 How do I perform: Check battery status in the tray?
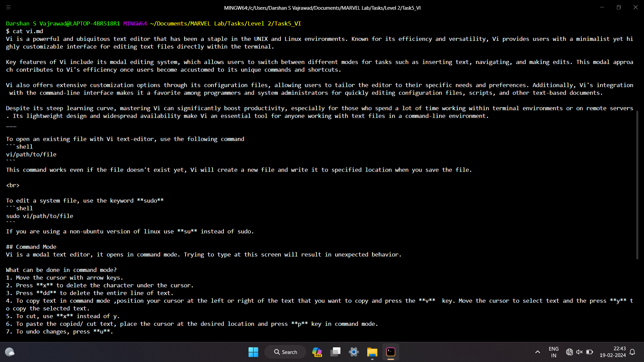tap(589, 352)
